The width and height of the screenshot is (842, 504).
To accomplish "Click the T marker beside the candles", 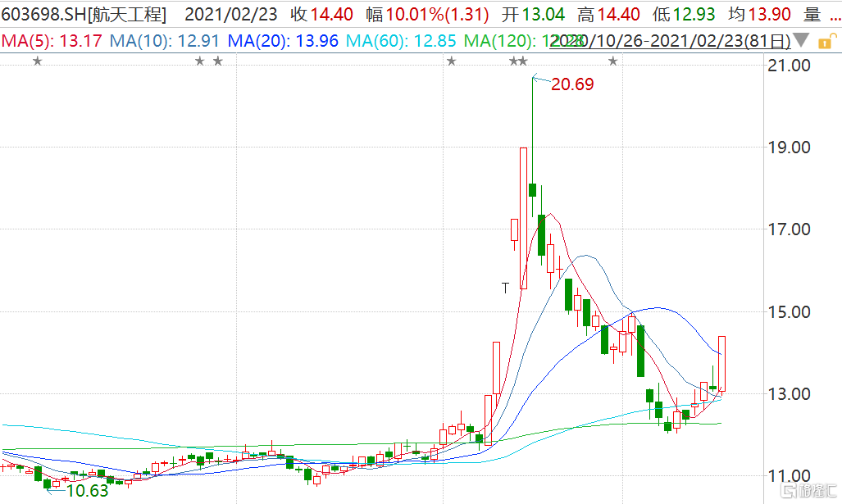I will (505, 288).
